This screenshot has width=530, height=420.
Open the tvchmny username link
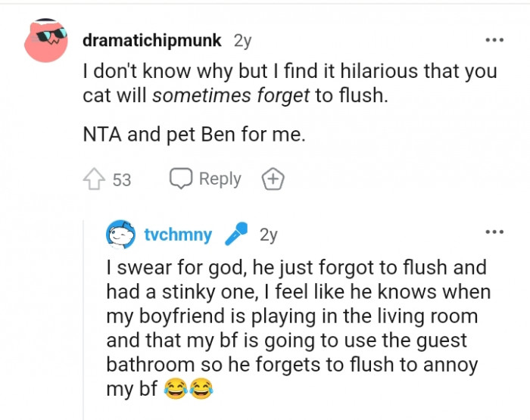(178, 234)
